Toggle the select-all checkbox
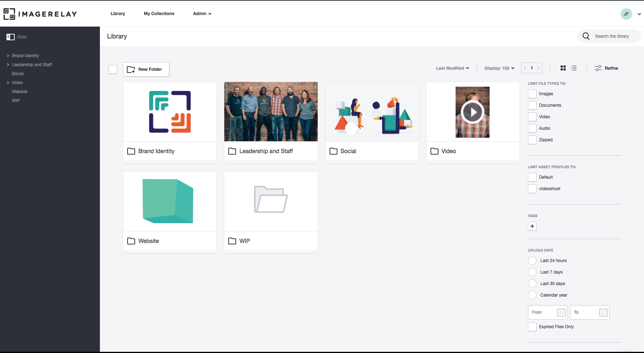 click(113, 69)
